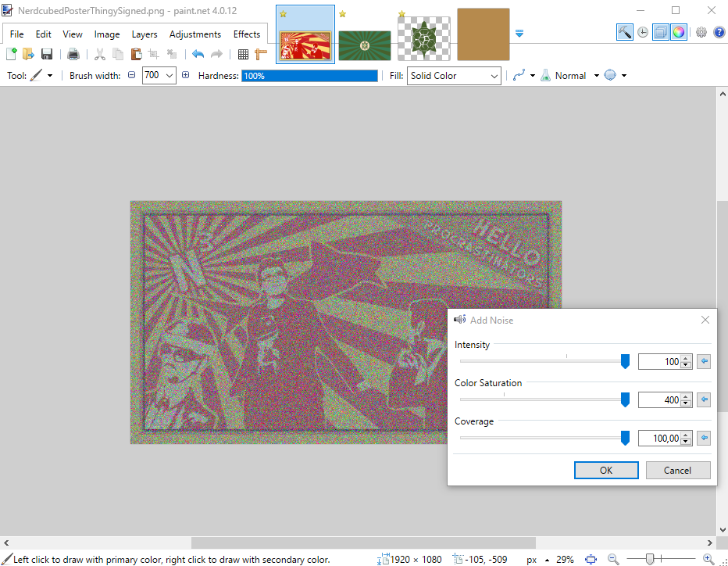Screen dimensions: 728x566
Task: Reset Color Saturation with its arrow button
Action: (x=704, y=399)
